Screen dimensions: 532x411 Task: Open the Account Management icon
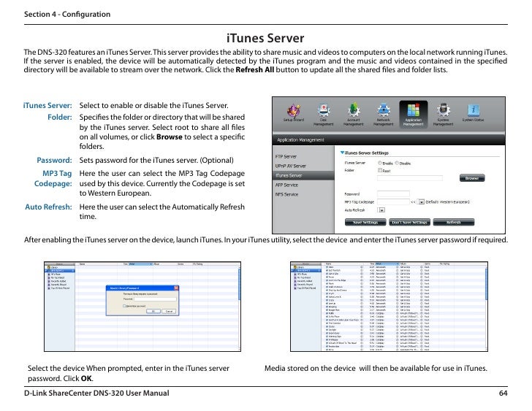(353, 114)
